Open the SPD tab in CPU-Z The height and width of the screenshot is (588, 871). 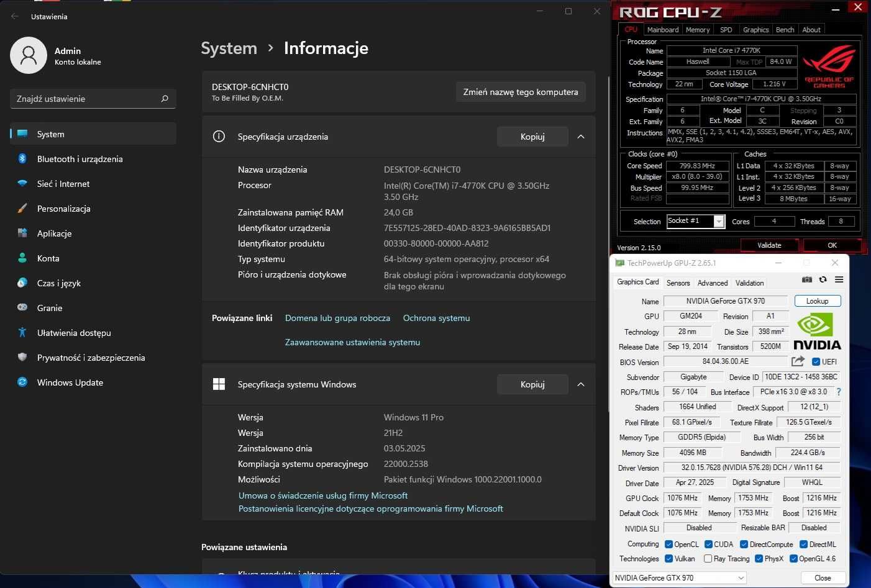pyautogui.click(x=726, y=30)
